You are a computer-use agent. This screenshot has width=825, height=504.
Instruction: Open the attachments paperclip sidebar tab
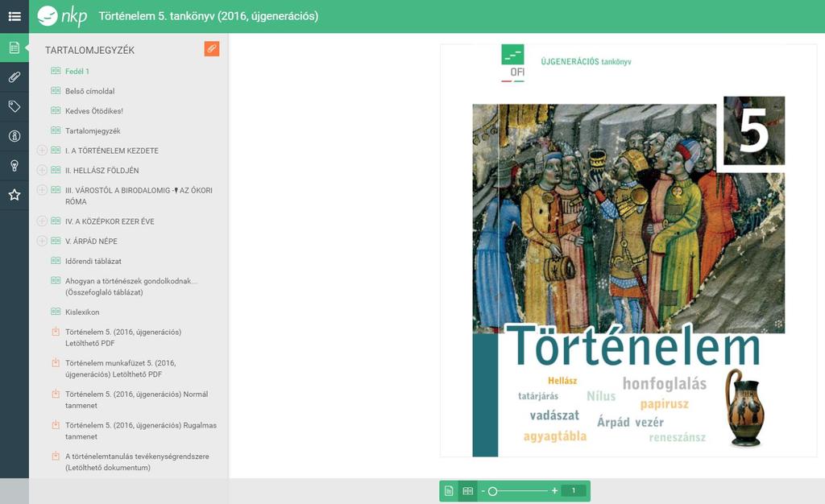pos(15,77)
